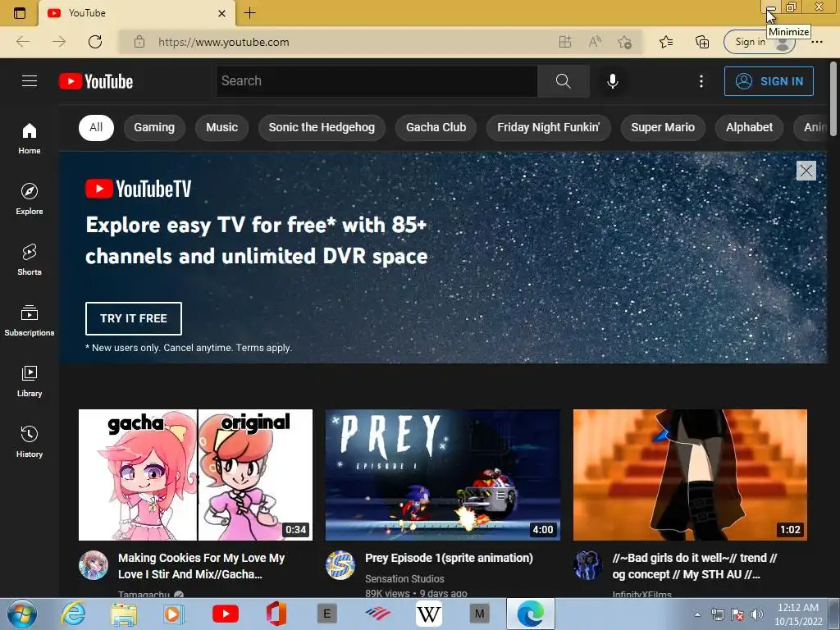This screenshot has height=630, width=840.
Task: Open the taskbar clock and date
Action: click(798, 614)
